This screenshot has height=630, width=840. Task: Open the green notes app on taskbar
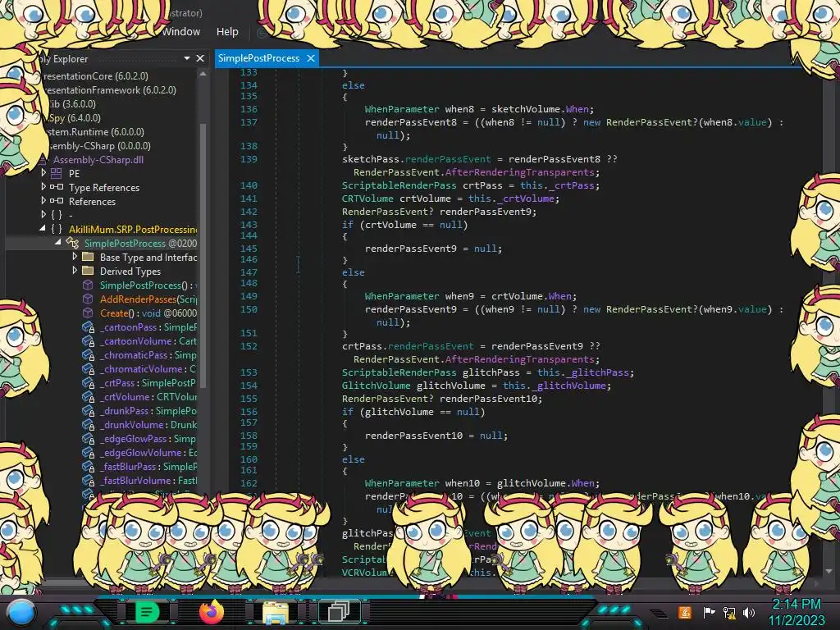(146, 612)
